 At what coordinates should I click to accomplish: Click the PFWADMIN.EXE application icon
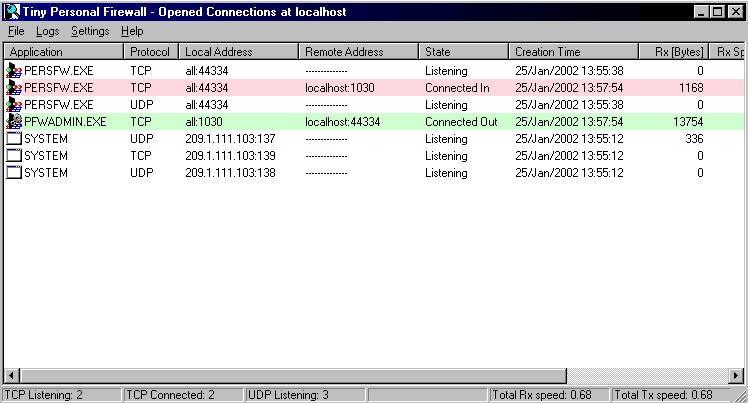pos(14,122)
